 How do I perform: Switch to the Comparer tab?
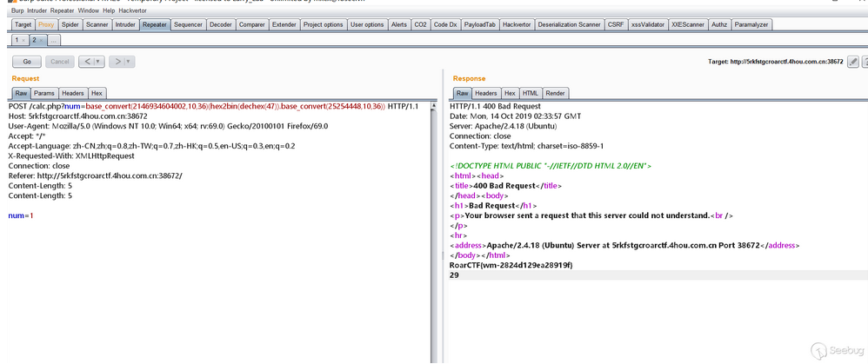252,24
